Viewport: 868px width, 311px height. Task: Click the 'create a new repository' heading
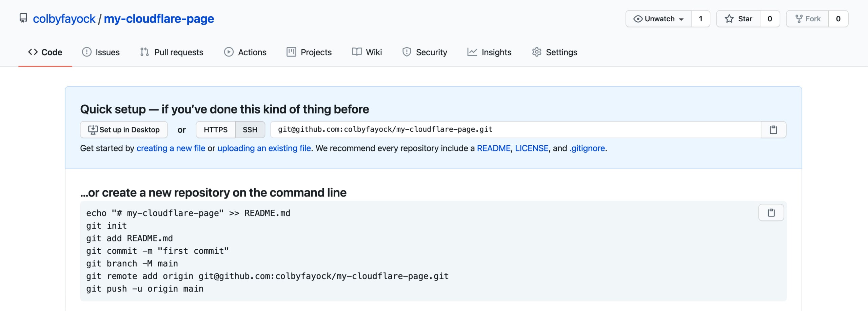click(x=213, y=192)
